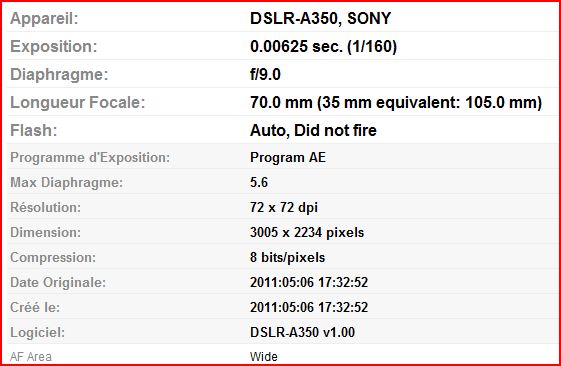The image size is (561, 366).
Task: Click the DSLR-A350 v1.00 Logiciel value
Action: (x=303, y=332)
